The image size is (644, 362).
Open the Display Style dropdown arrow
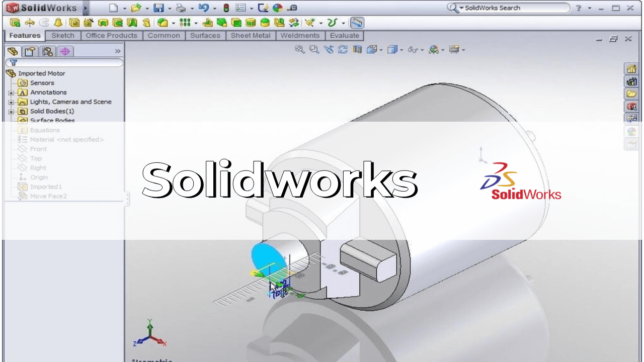(402, 50)
